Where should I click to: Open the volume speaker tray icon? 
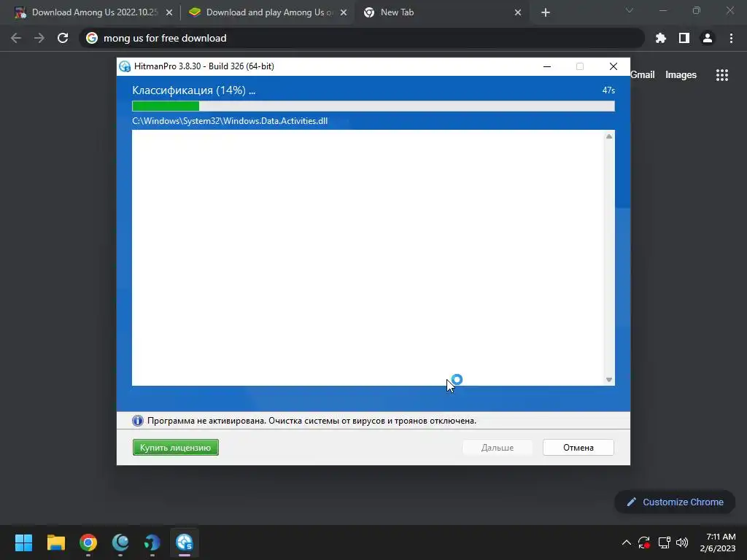682,542
